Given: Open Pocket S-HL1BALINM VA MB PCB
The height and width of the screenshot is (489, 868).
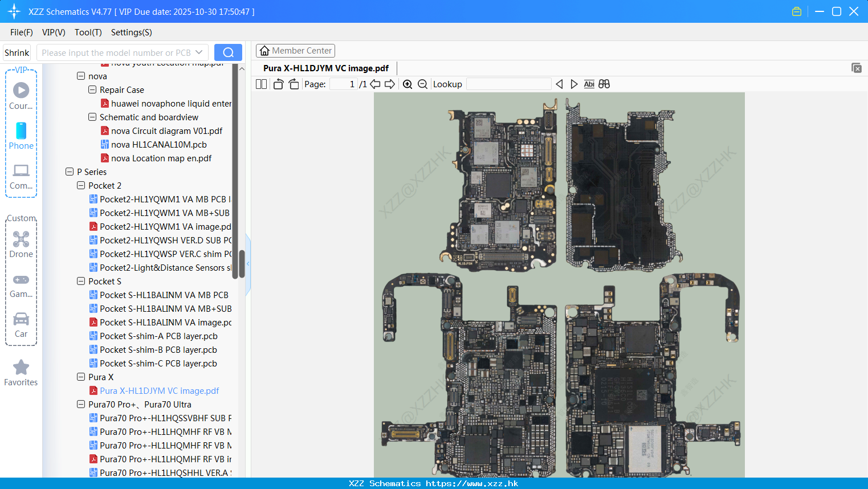Looking at the screenshot, I should (159, 295).
